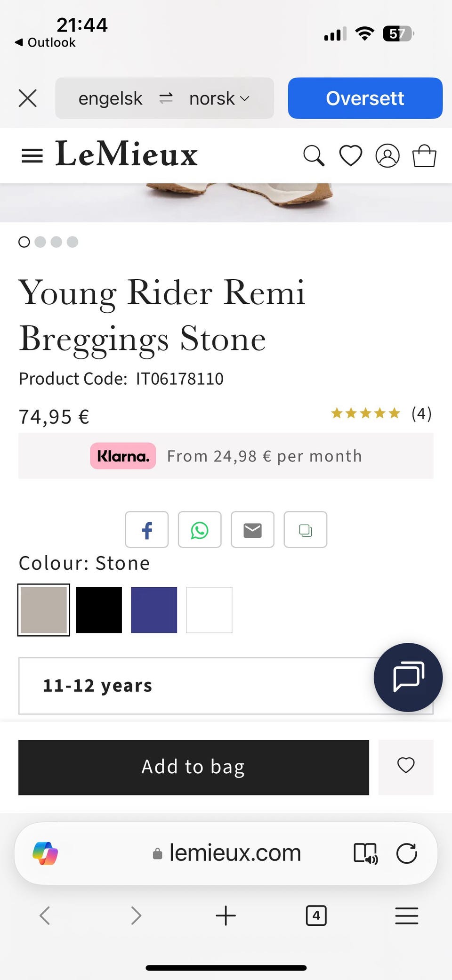Tap the search magnifier icon
The height and width of the screenshot is (980, 452).
(314, 155)
